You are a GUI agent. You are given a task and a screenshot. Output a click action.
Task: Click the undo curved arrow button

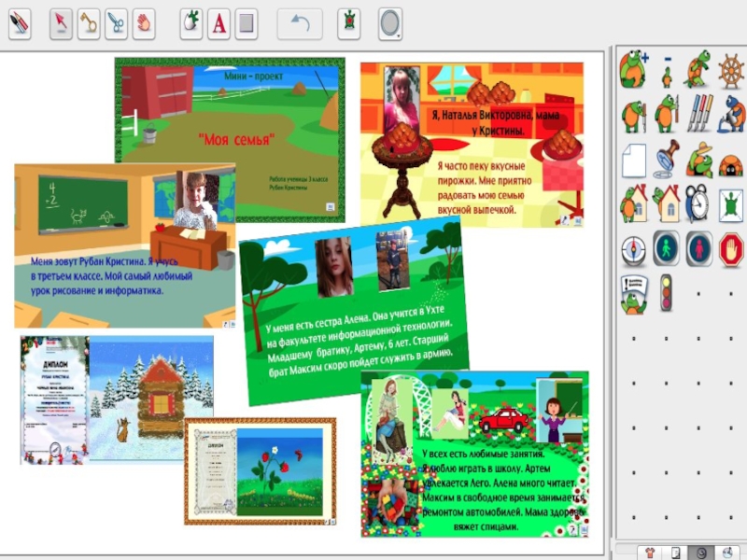pyautogui.click(x=300, y=23)
